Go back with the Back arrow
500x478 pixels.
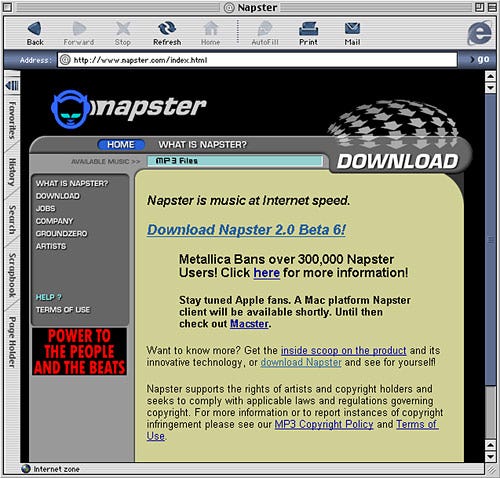(35, 33)
